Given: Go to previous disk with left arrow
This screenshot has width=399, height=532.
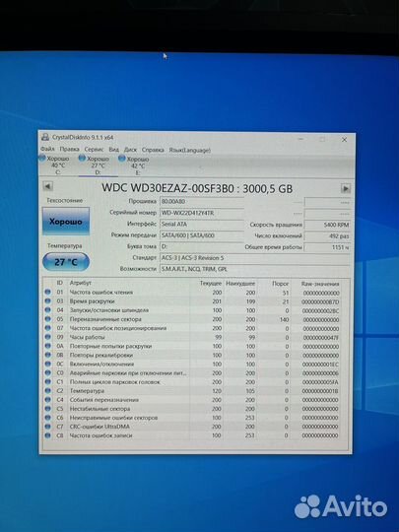Looking at the screenshot, I should 47,186.
